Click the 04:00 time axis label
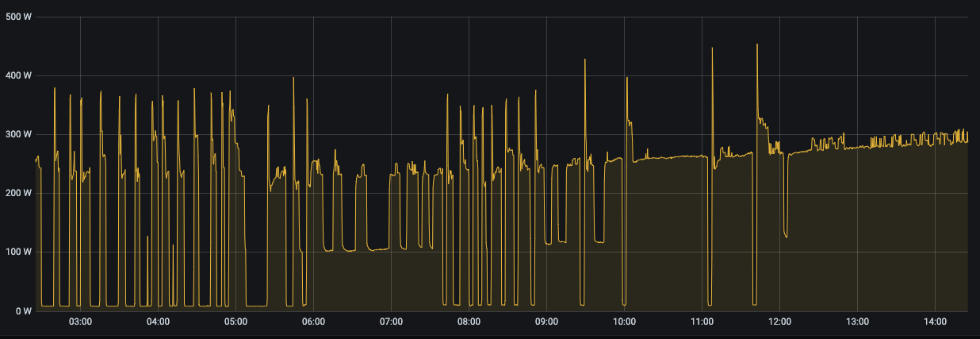This screenshot has width=980, height=339. coord(159,322)
